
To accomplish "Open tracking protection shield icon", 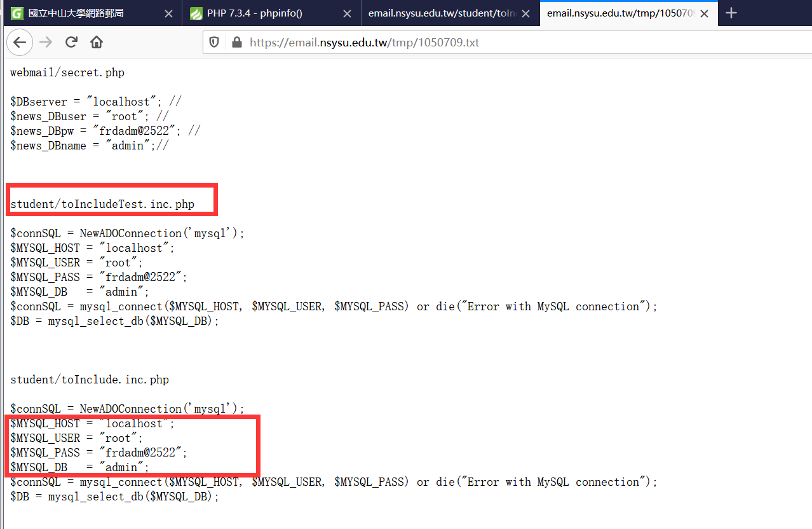I will point(215,43).
